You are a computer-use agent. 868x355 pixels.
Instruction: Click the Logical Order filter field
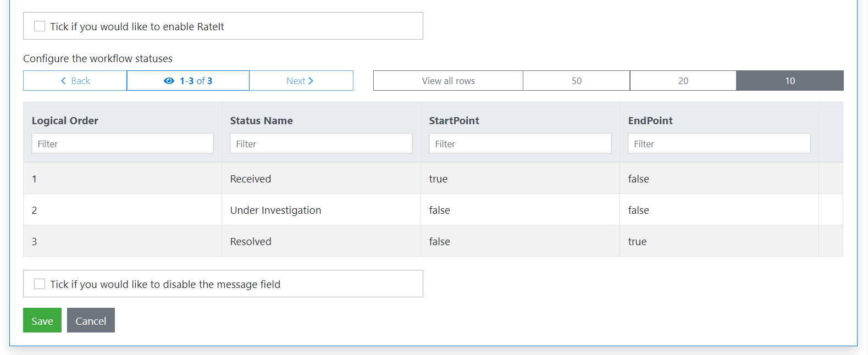tap(123, 143)
